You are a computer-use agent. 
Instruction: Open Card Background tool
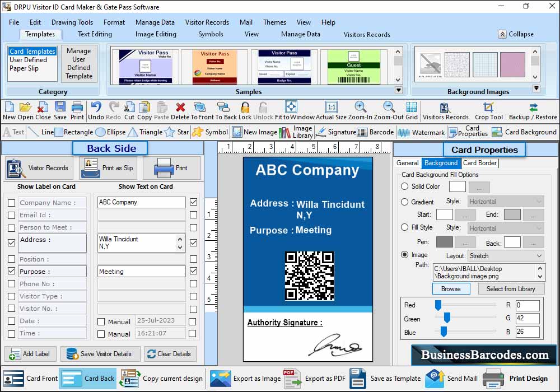coord(524,132)
